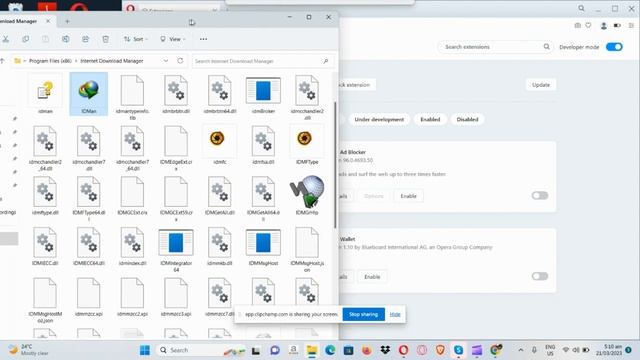Expand the system tray hidden icons chevron
Viewport: 640px width, 360px height.
point(520,350)
